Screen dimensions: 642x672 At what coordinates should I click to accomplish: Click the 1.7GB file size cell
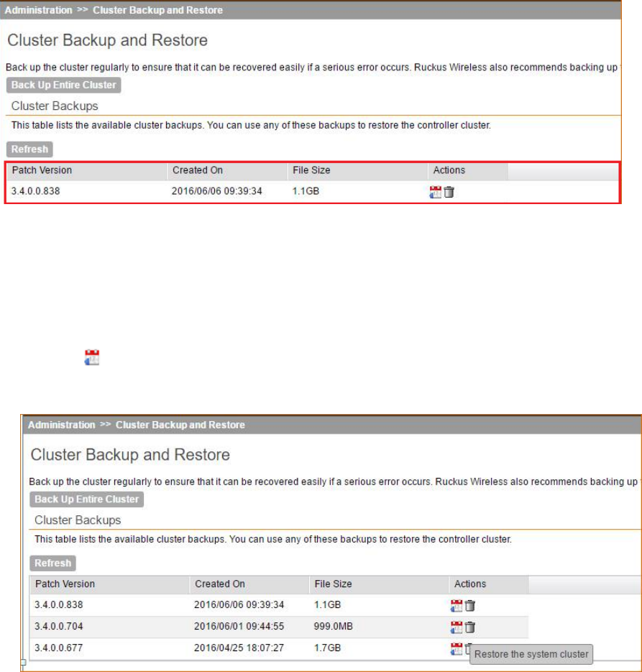point(327,648)
